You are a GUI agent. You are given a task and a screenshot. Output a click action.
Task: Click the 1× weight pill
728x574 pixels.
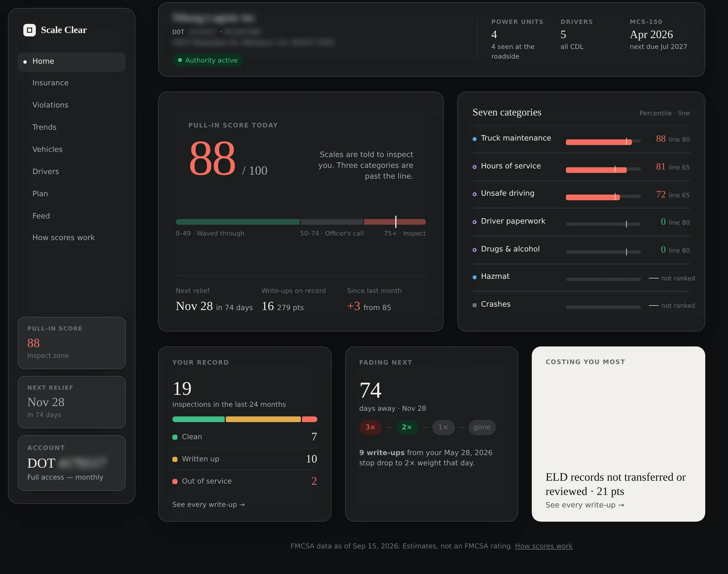pyautogui.click(x=443, y=428)
